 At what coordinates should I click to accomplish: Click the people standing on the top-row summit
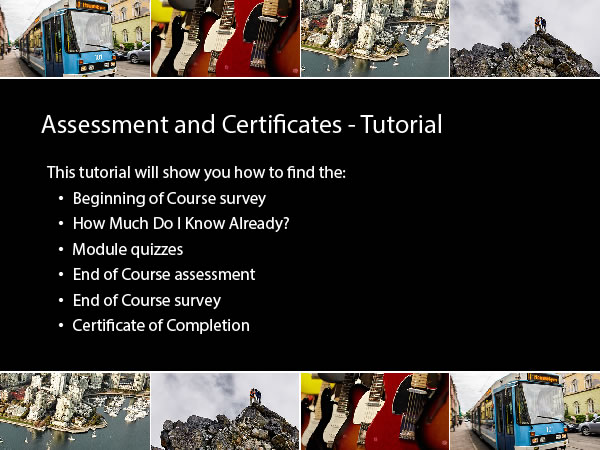[x=541, y=23]
